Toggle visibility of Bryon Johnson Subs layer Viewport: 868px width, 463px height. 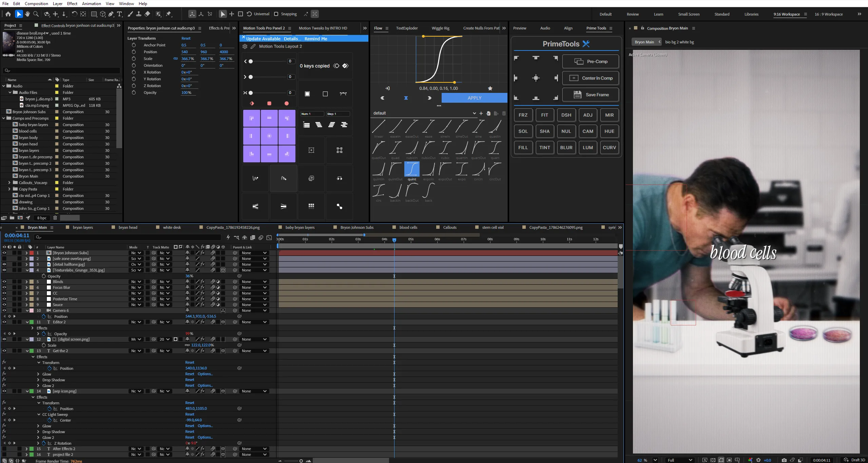4,253
